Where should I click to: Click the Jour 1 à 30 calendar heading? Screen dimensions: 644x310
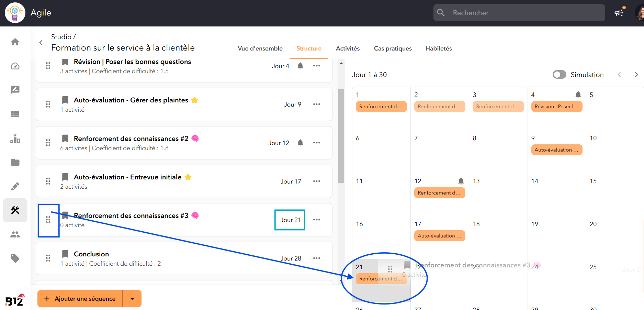click(x=370, y=75)
